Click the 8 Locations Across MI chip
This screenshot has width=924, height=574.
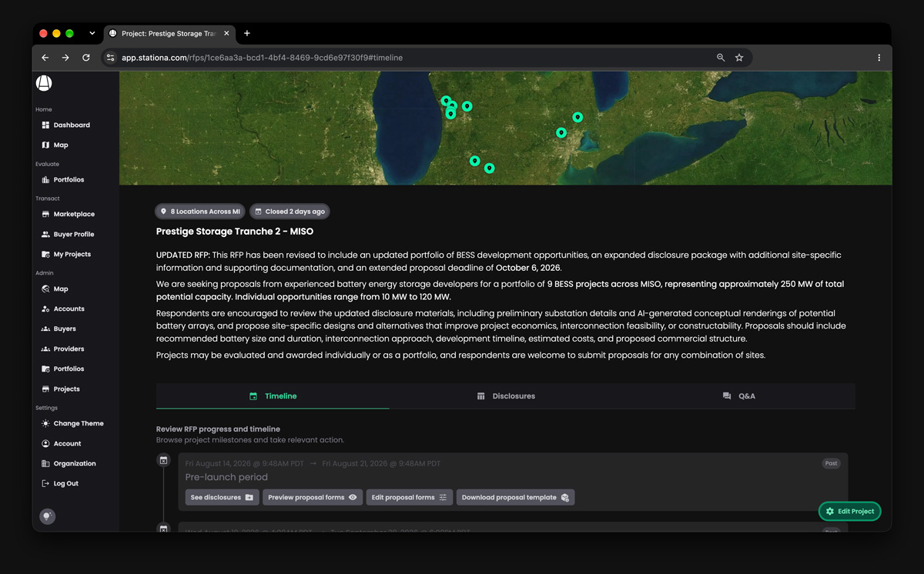[x=200, y=212]
